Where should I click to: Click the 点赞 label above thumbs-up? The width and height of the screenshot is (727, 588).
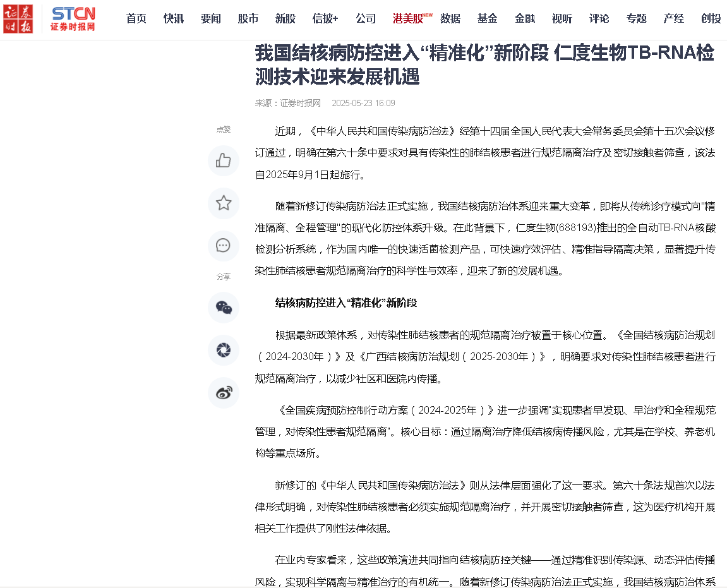click(x=224, y=129)
